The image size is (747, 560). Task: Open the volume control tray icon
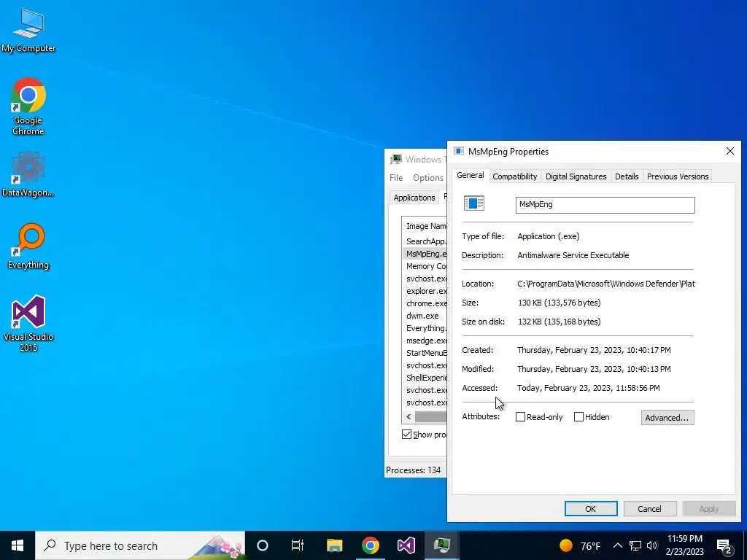[653, 545]
